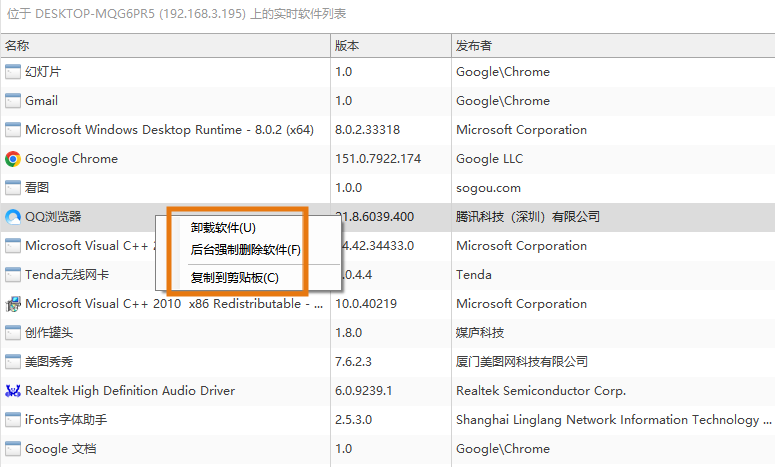Image resolution: width=775 pixels, height=467 pixels.
Task: Click publisher 厦门美图网科技有限公司 cell
Action: point(522,362)
